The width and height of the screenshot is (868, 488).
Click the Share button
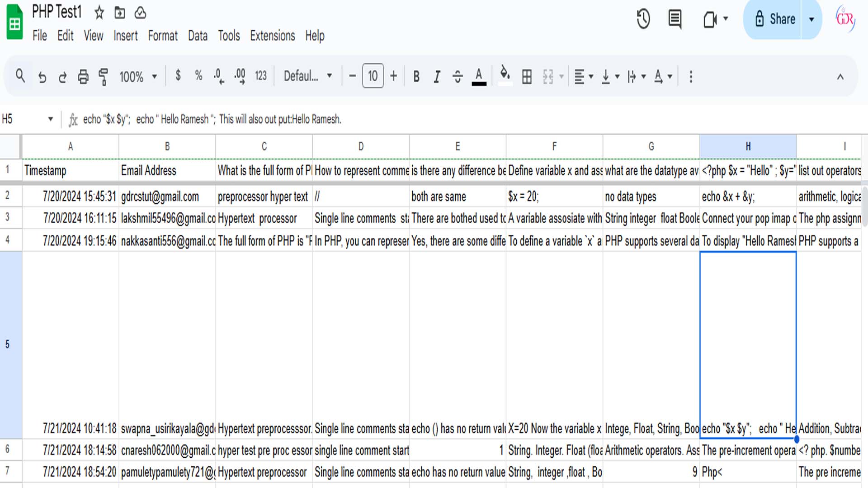click(x=775, y=19)
